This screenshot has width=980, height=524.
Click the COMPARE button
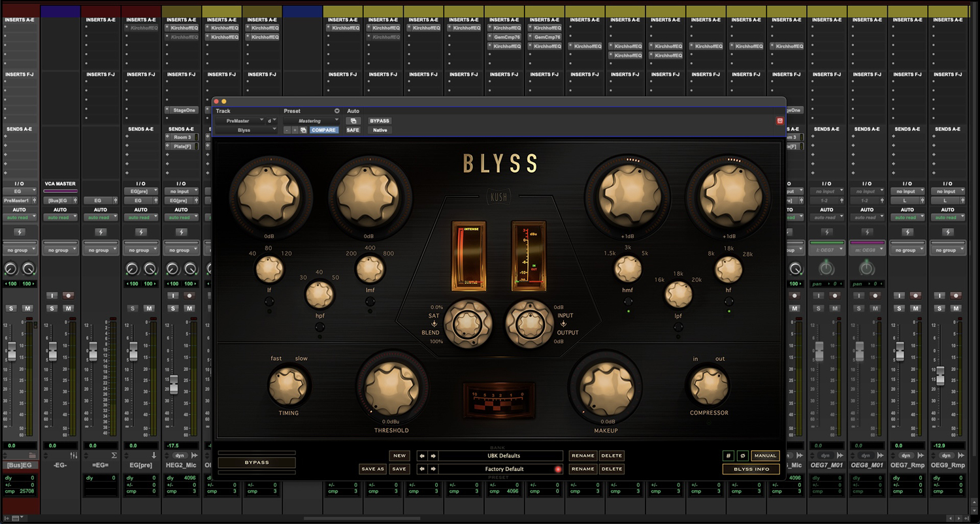(x=323, y=130)
